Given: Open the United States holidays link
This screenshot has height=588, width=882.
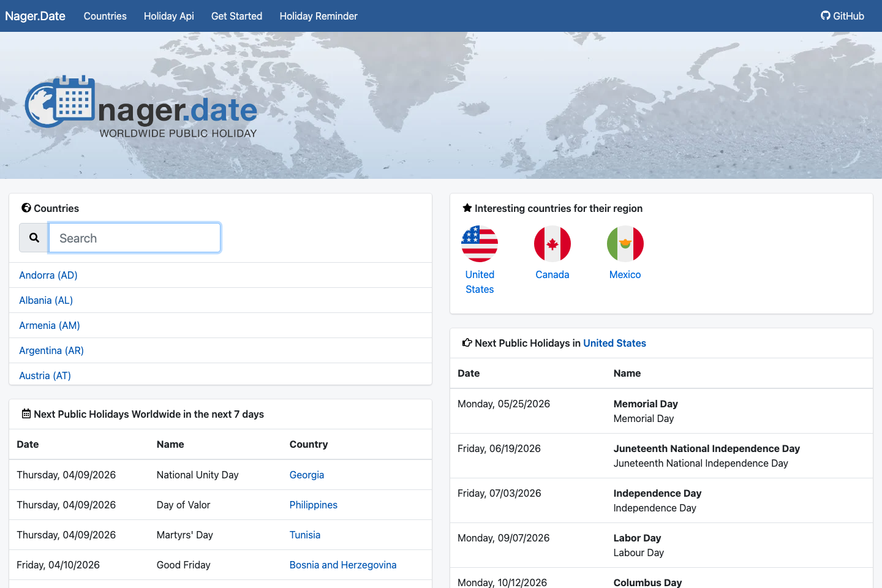Looking at the screenshot, I should click(x=614, y=343).
